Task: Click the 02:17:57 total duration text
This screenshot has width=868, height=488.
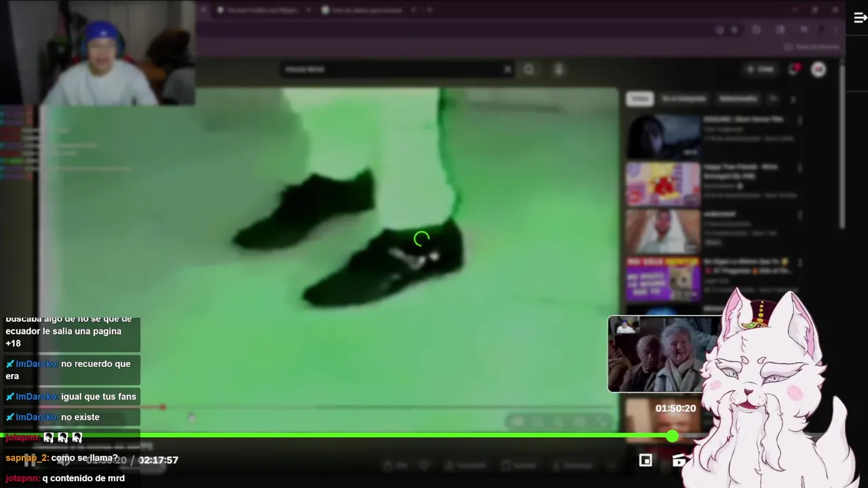Action: click(158, 460)
